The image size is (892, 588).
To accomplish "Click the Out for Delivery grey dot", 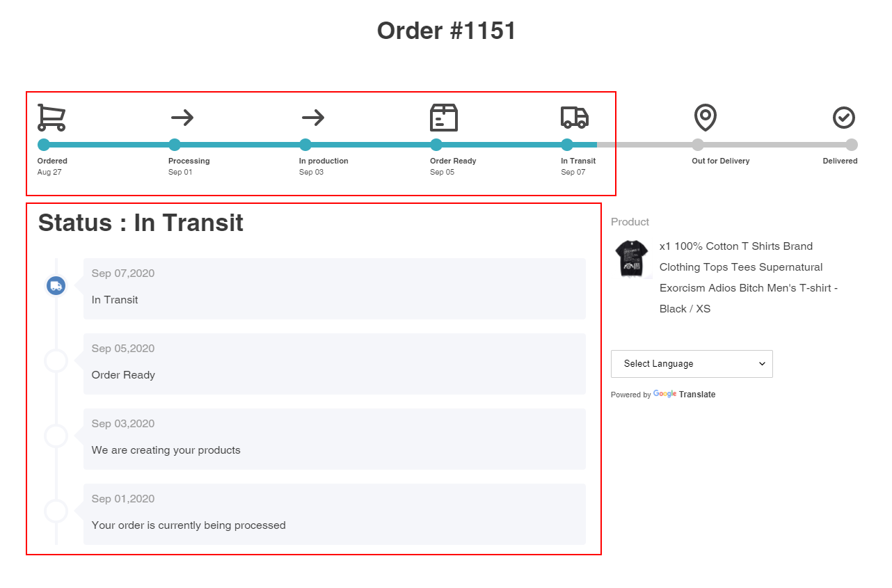I will click(x=698, y=145).
